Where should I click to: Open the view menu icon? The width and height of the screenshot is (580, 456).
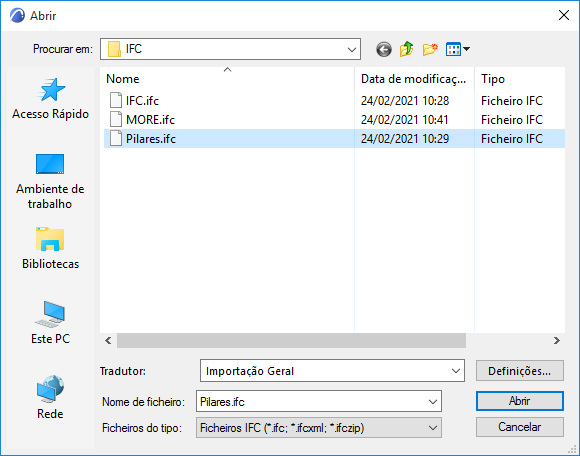(x=458, y=49)
